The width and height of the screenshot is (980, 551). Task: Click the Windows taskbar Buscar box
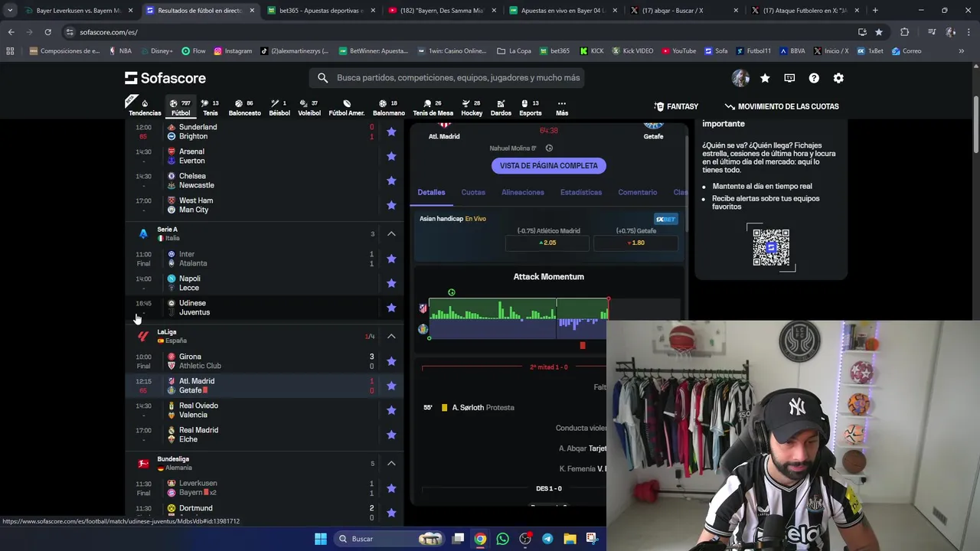(390, 539)
